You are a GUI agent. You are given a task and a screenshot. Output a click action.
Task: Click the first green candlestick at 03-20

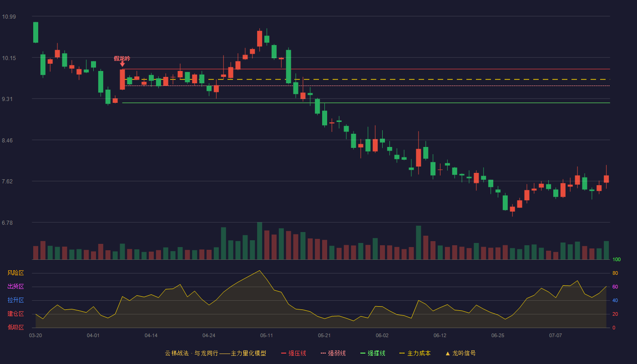click(x=35, y=32)
